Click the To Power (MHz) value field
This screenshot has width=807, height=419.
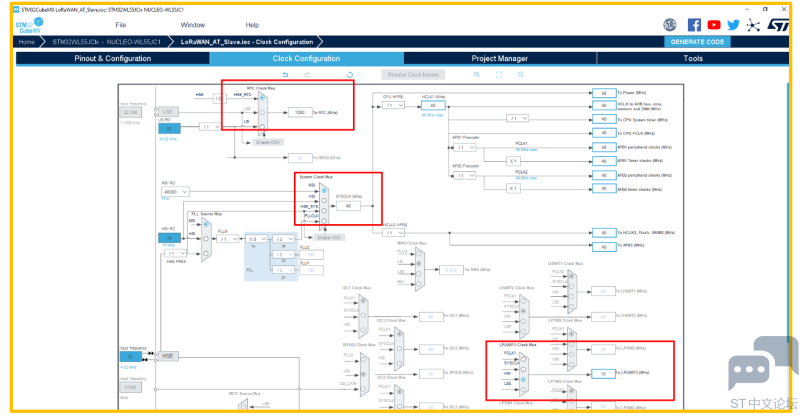coord(604,93)
